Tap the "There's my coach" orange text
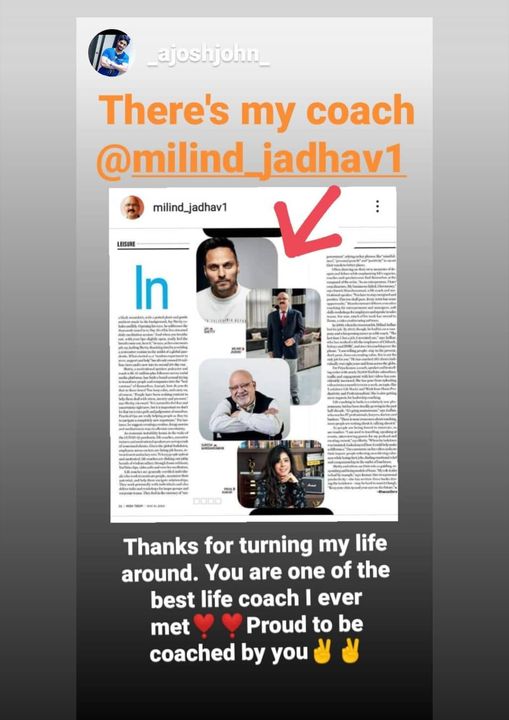The image size is (509, 720). pyautogui.click(x=256, y=110)
